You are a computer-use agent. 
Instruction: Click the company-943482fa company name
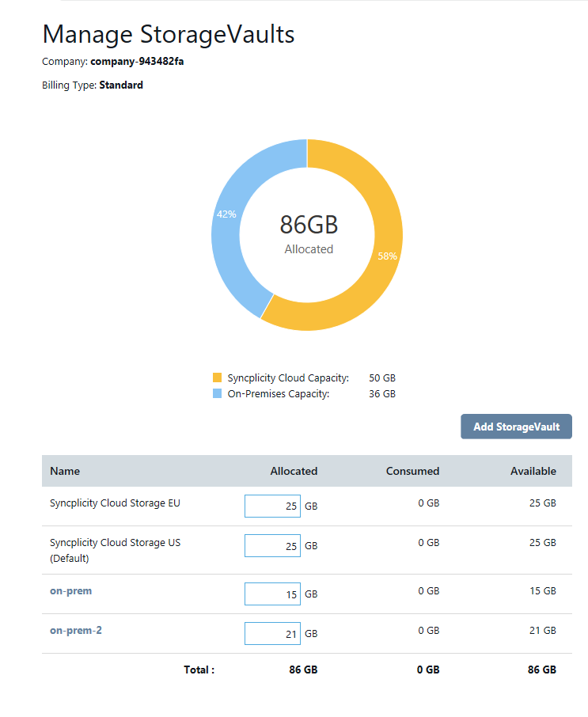click(137, 61)
